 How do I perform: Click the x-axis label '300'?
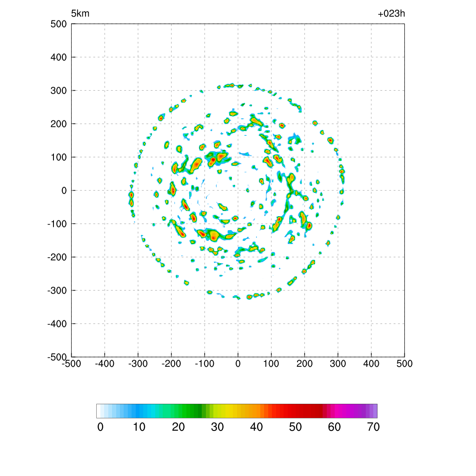pyautogui.click(x=338, y=364)
